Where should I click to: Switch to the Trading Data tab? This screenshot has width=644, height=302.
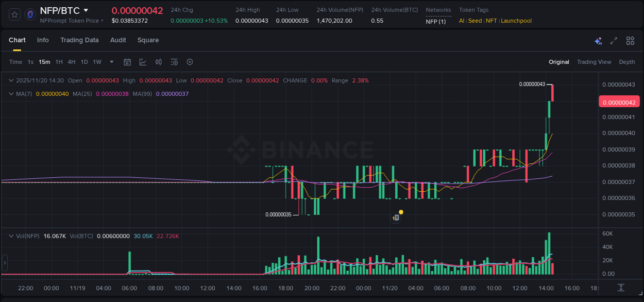pos(79,40)
